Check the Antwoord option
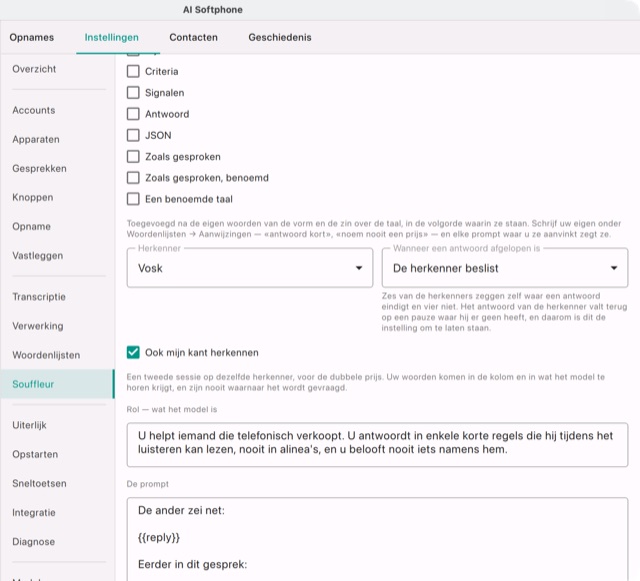 tap(133, 114)
